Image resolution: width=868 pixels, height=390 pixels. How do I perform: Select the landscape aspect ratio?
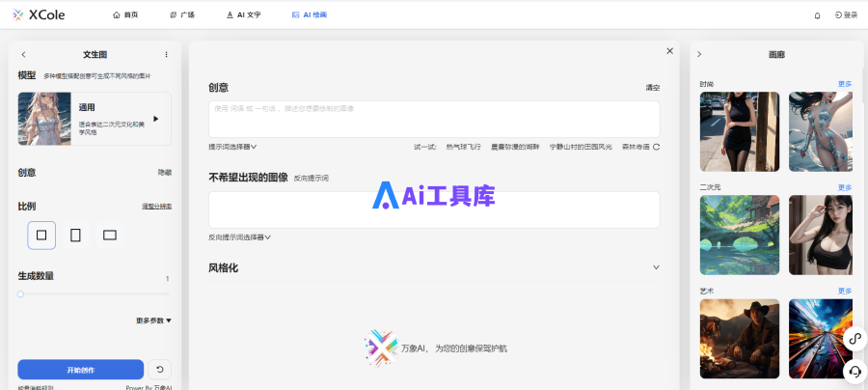110,235
